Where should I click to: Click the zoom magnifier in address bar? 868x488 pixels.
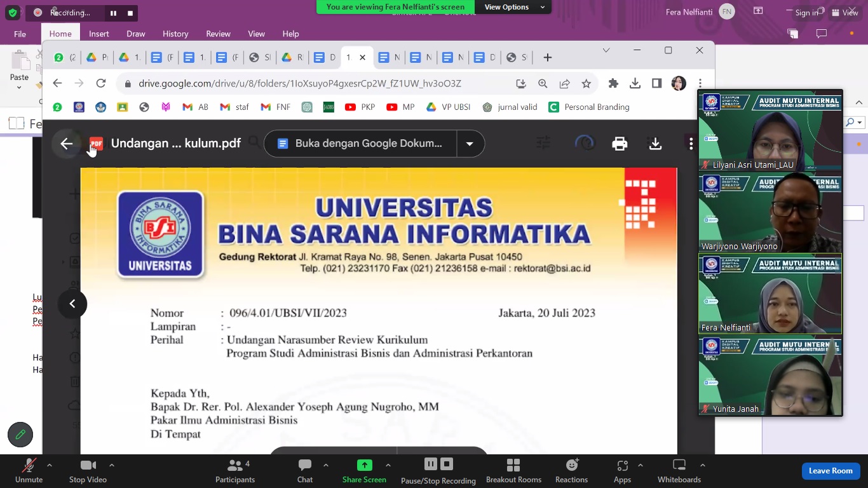[x=543, y=83]
